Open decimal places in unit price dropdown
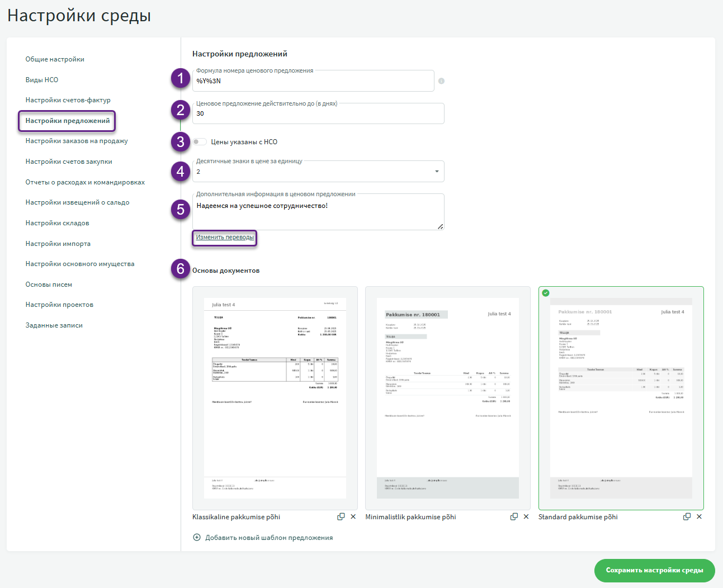 pos(318,172)
